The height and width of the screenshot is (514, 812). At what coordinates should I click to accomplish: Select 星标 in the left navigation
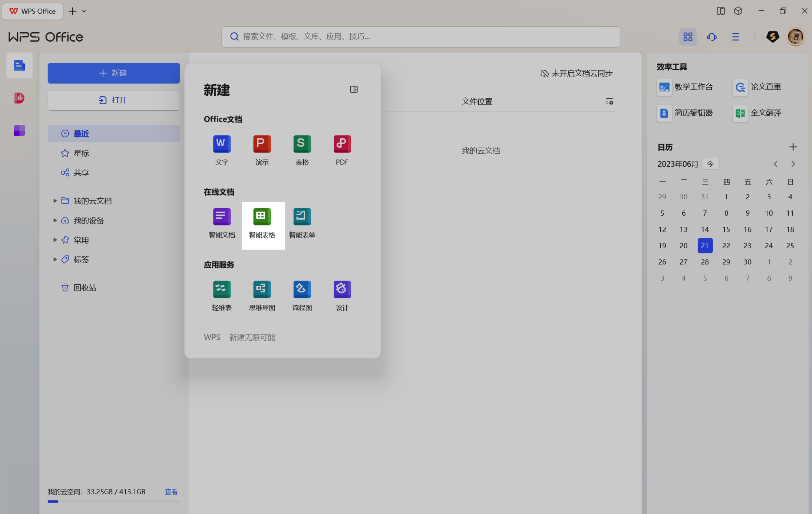(81, 153)
